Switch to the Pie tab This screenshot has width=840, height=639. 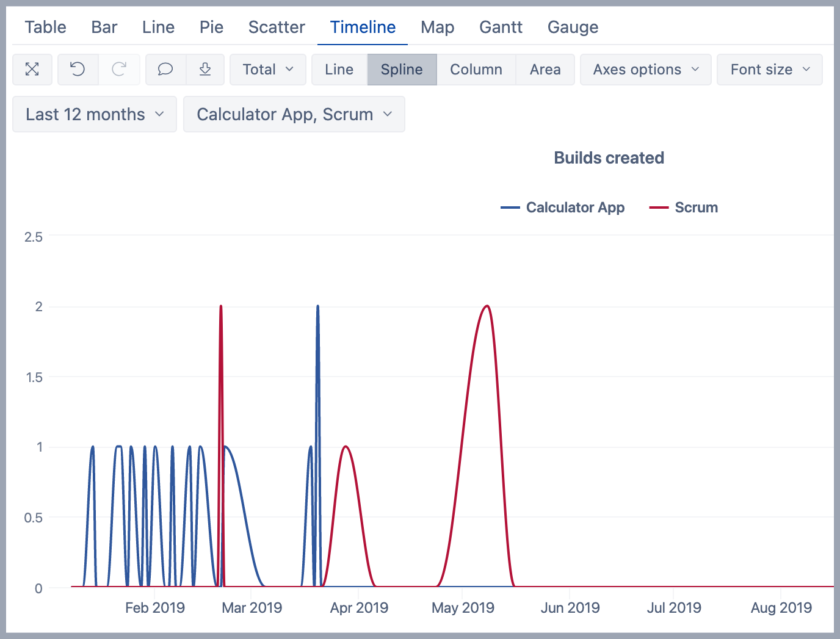pyautogui.click(x=211, y=27)
